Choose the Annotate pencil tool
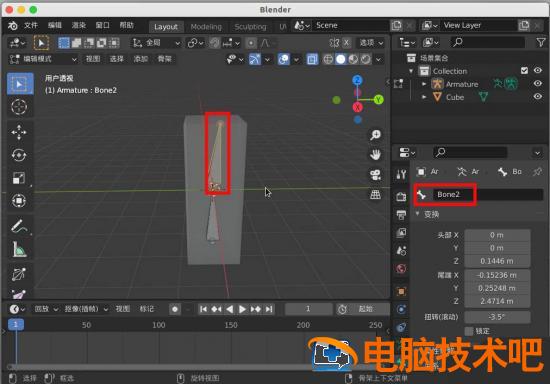This screenshot has width=550, height=384. 19,226
